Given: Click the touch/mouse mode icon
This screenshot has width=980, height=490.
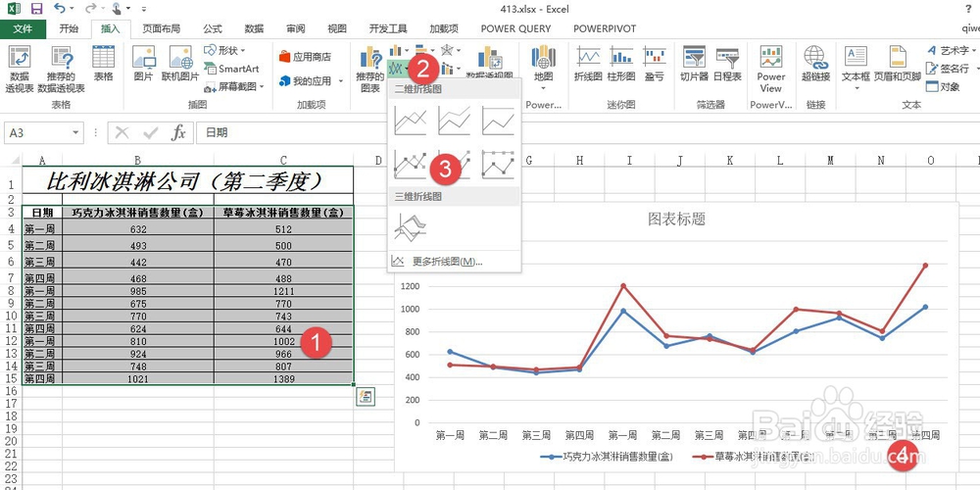Looking at the screenshot, I should click(x=117, y=8).
